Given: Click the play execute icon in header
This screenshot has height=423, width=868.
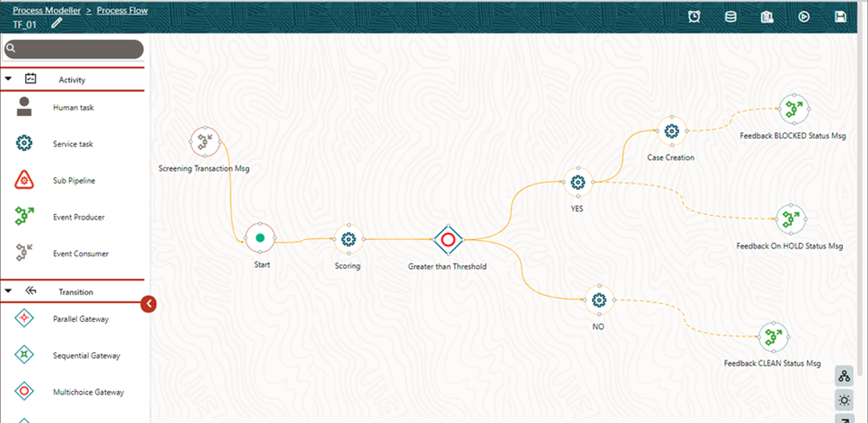Looking at the screenshot, I should [804, 17].
